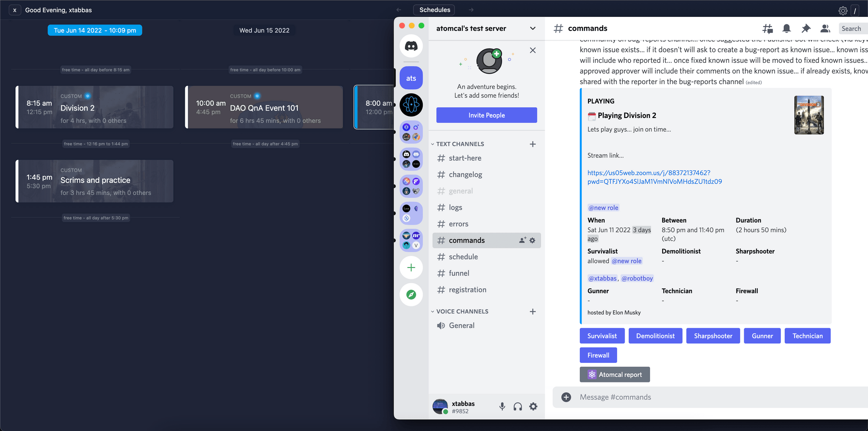Image resolution: width=868 pixels, height=431 pixels.
Task: Click Invite People button
Action: pyautogui.click(x=487, y=115)
